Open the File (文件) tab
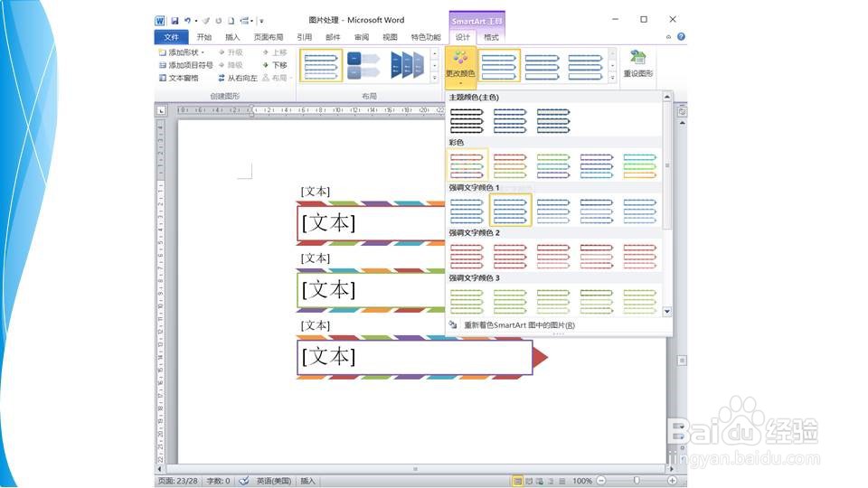This screenshot has width=868, height=488. pyautogui.click(x=172, y=37)
